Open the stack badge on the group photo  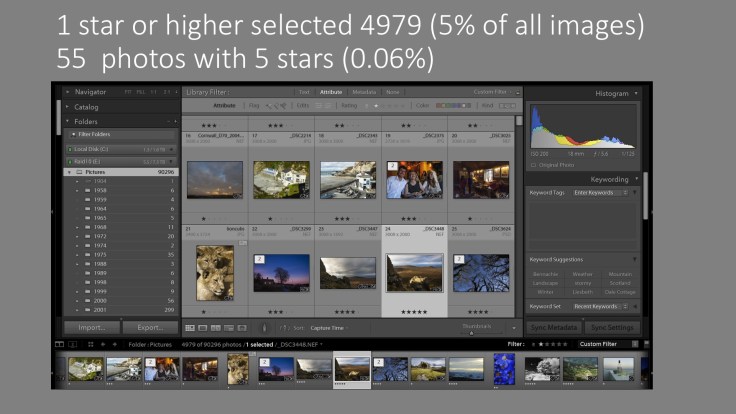coord(392,166)
